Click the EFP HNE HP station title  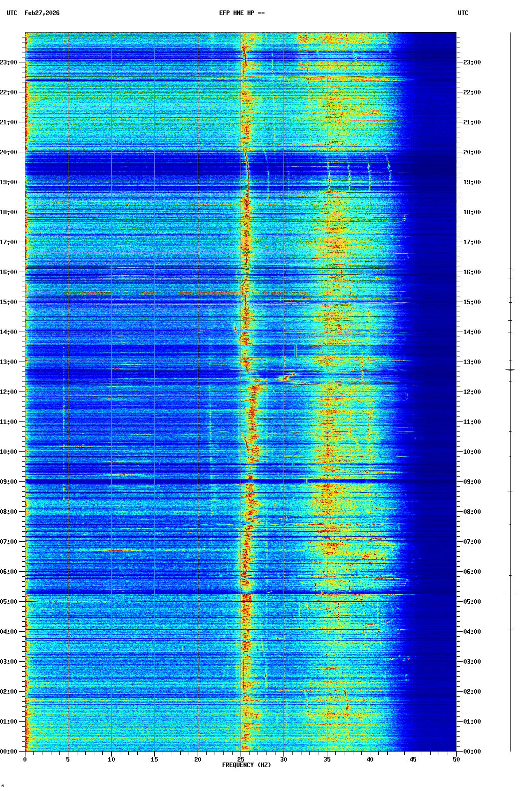tap(242, 13)
